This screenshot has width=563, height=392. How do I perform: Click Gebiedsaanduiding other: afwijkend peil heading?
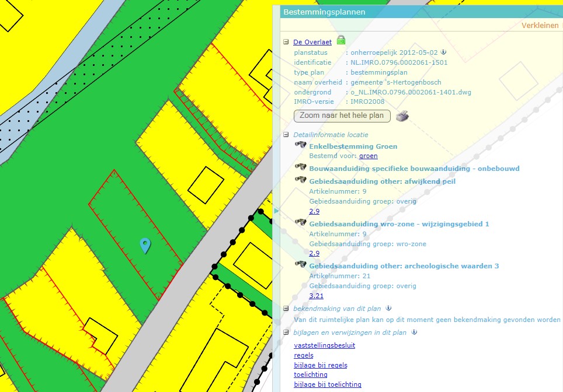click(382, 181)
